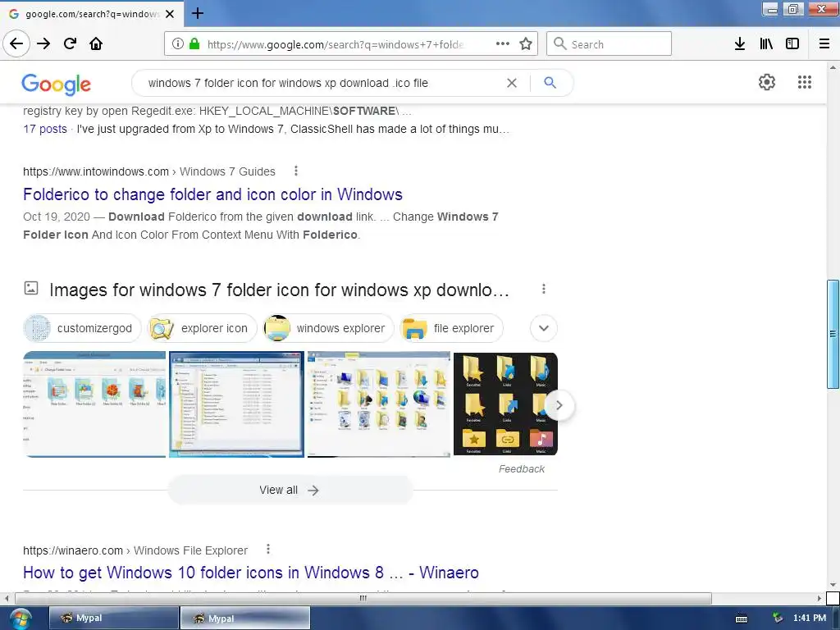Open the colorful folder icons thumbnail
This screenshot has width=840, height=630.
coord(94,404)
